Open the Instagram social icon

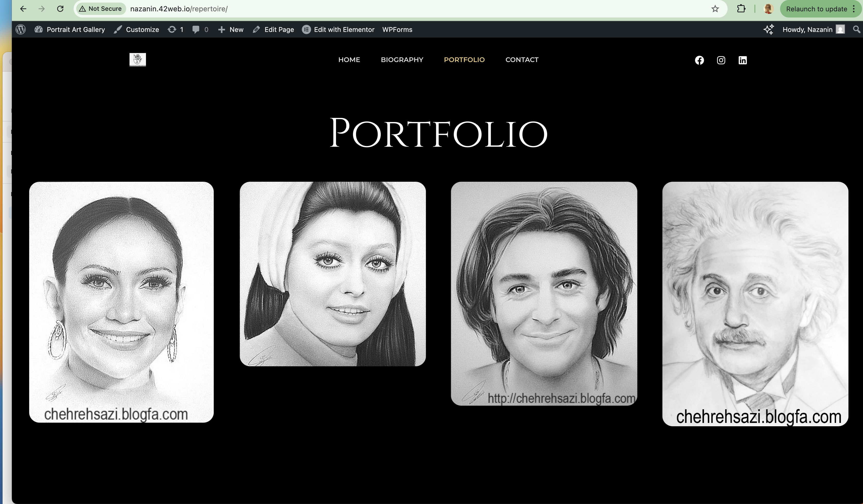pos(721,60)
